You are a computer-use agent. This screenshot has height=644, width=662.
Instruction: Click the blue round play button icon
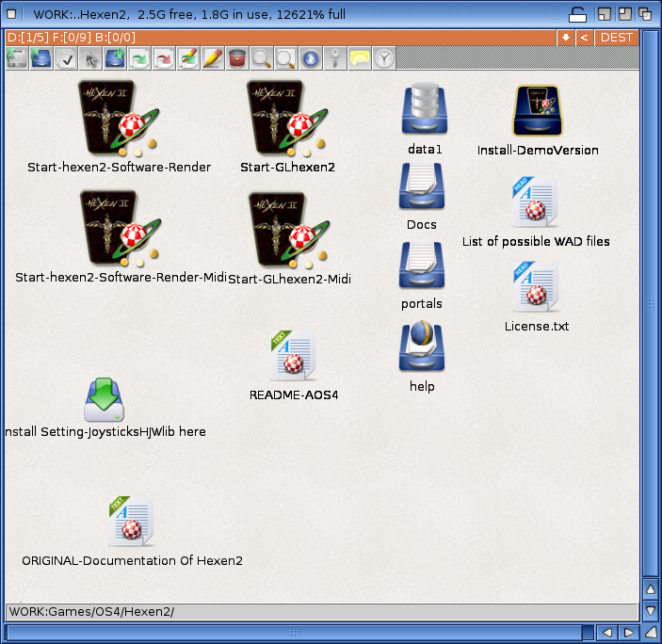[x=311, y=58]
